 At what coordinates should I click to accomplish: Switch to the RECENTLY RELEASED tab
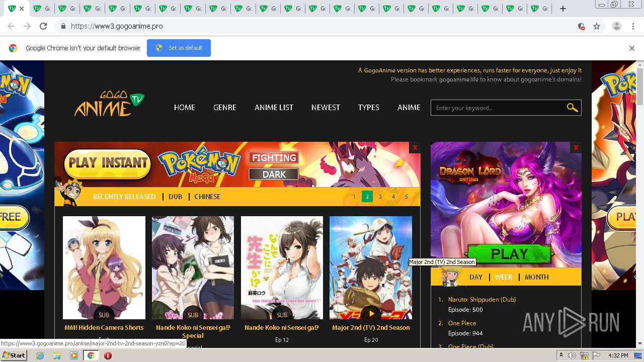(x=124, y=197)
